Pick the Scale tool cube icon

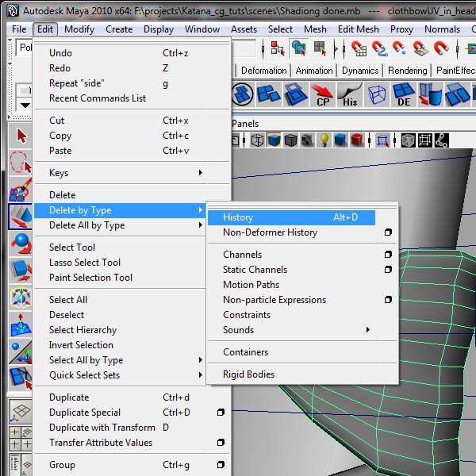[21, 270]
